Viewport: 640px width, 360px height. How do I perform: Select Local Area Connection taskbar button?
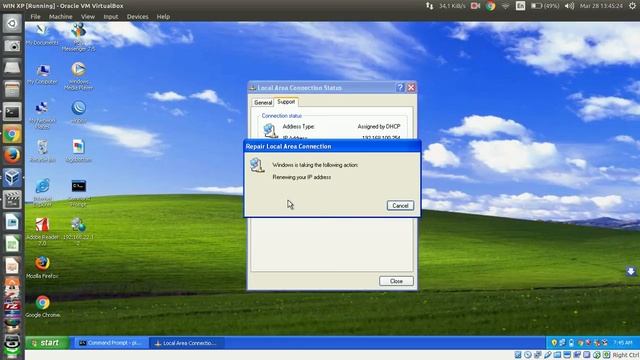tap(187, 343)
